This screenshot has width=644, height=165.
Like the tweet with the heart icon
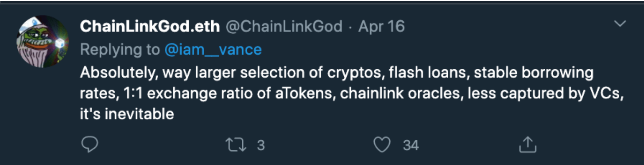tap(383, 145)
